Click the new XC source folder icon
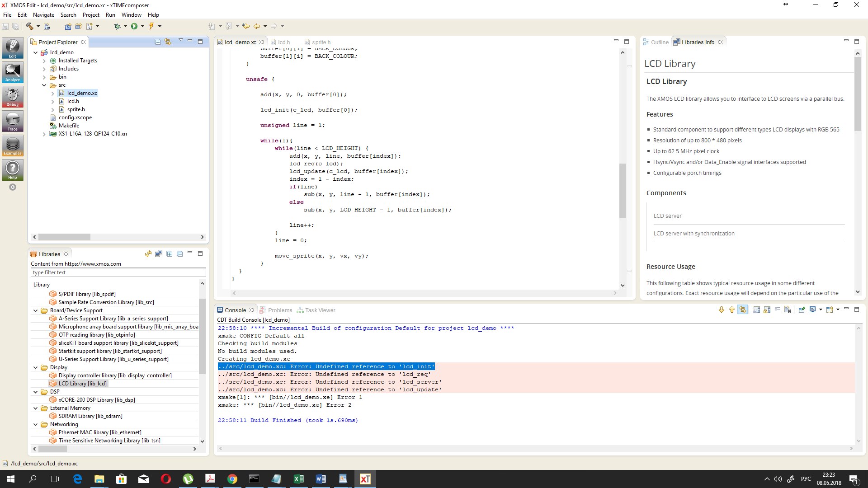The image size is (868, 488). tap(78, 26)
